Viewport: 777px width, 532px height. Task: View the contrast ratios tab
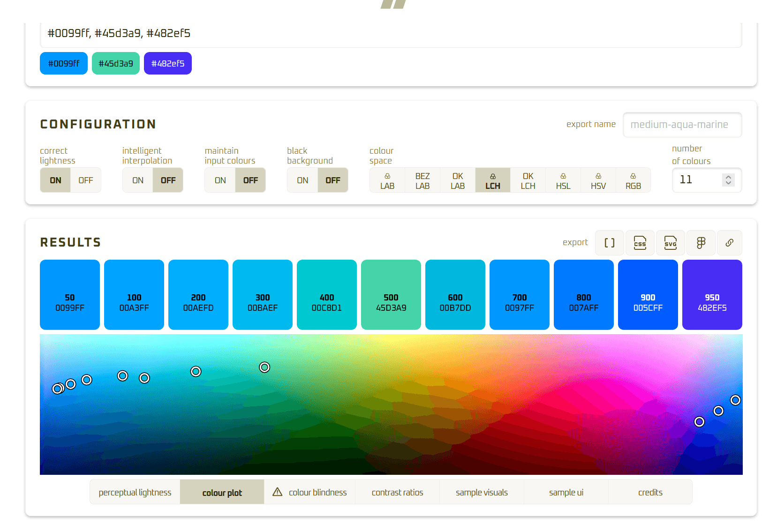tap(397, 492)
